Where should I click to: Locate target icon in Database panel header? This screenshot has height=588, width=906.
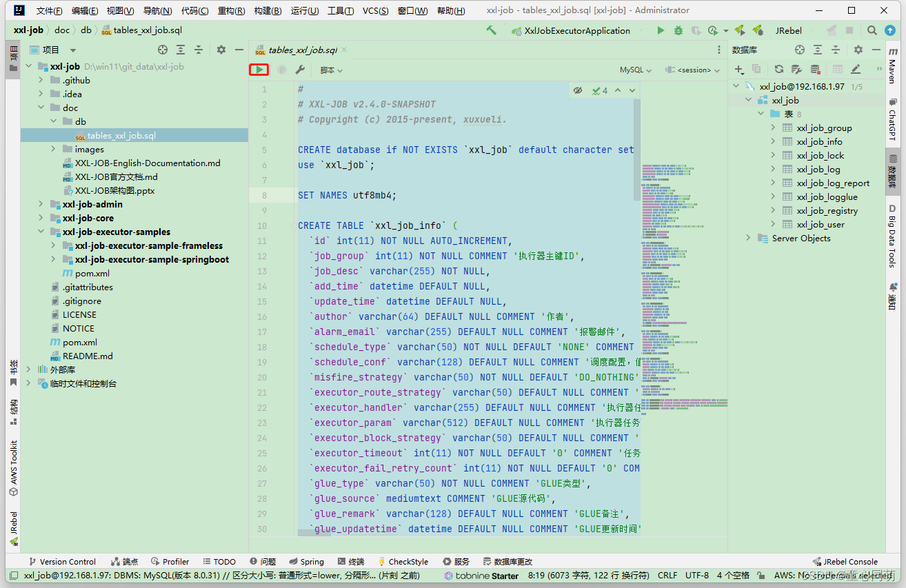point(800,50)
